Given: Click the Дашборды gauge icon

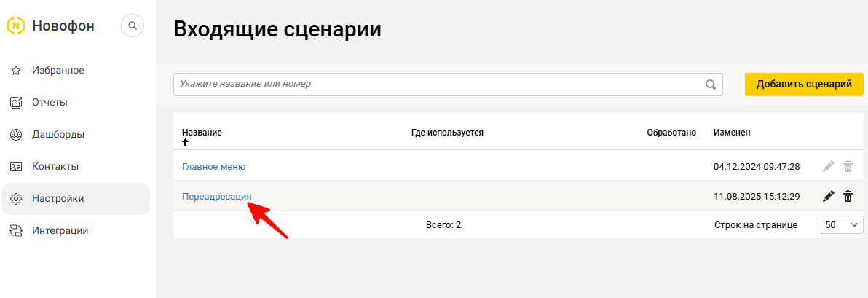Looking at the screenshot, I should (x=16, y=135).
